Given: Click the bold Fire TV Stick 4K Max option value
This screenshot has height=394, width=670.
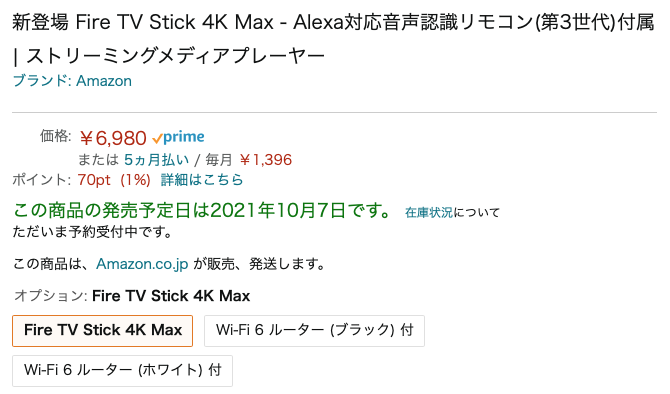Looking at the screenshot, I should (171, 296).
